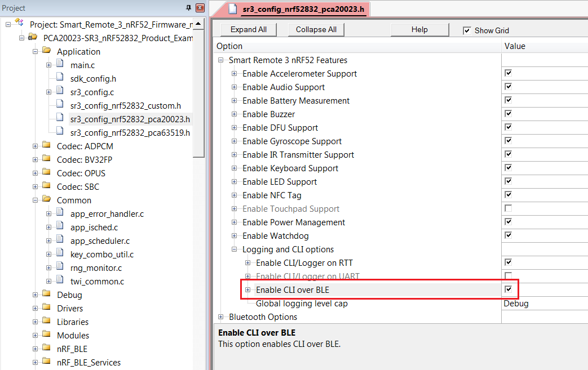
Task: Click the Libraries folder icon
Action: point(46,320)
